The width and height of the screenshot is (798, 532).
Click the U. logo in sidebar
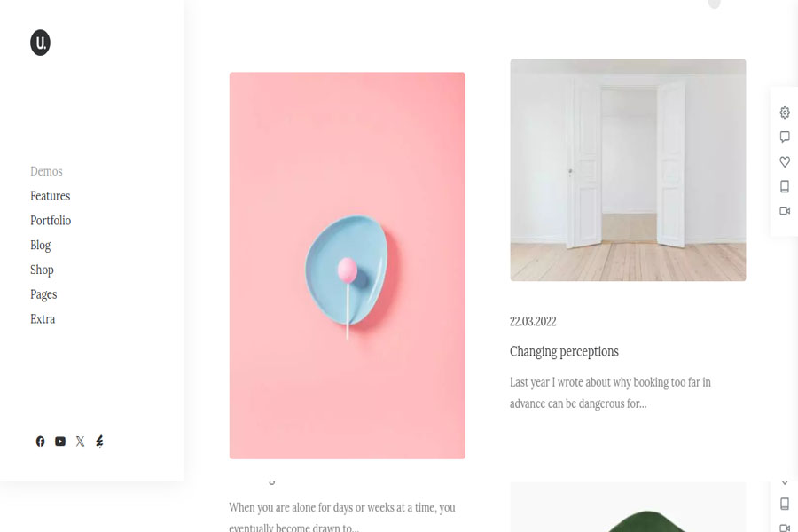pos(40,43)
